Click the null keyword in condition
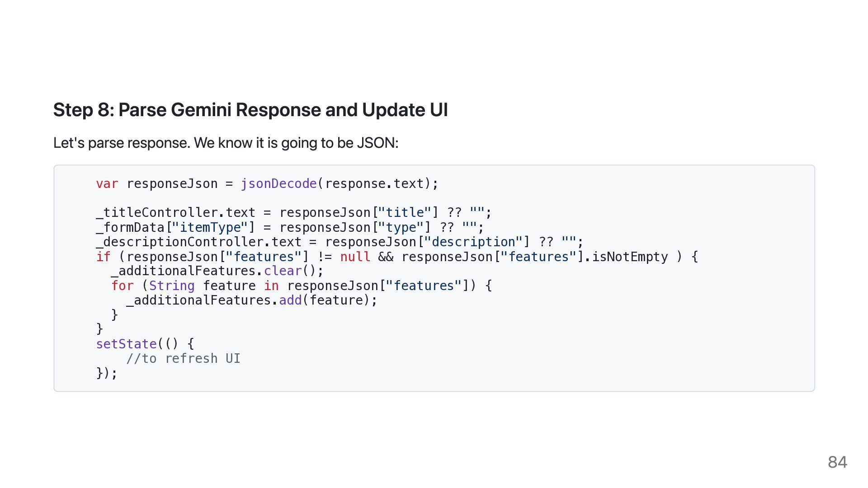Image resolution: width=868 pixels, height=488 pixels. tap(355, 257)
